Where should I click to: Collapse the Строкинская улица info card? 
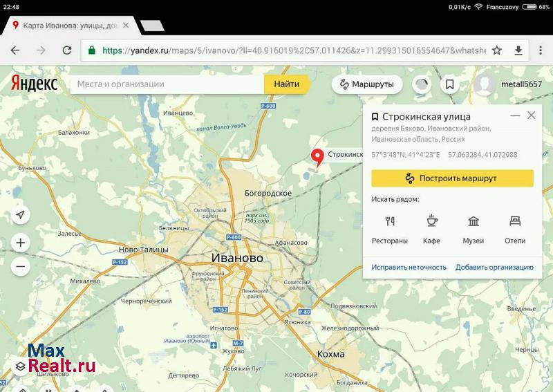tap(514, 116)
